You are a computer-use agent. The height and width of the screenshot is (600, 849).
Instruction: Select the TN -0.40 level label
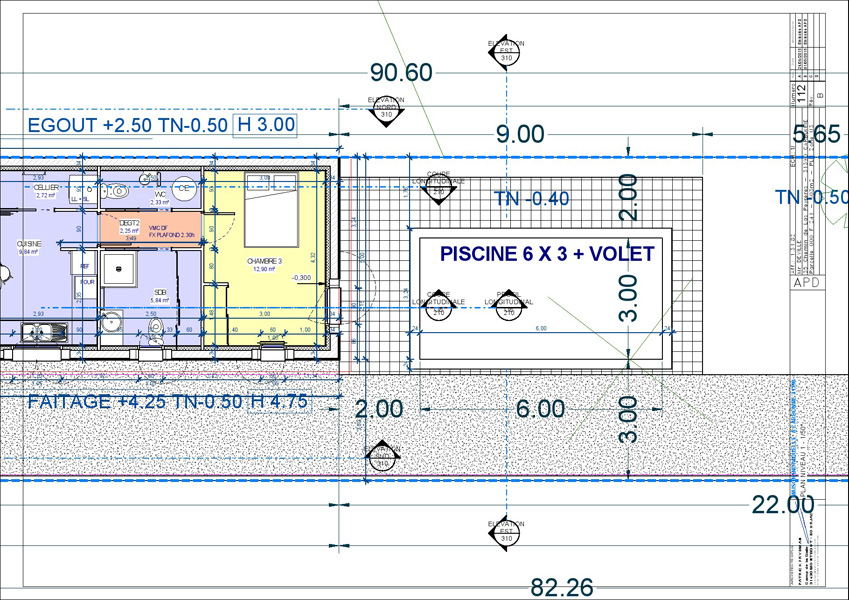[531, 199]
